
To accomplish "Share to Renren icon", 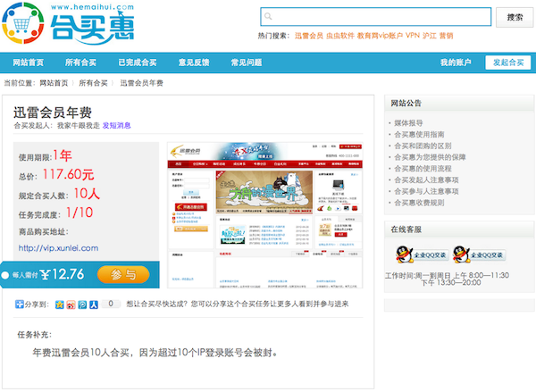I will (x=94, y=304).
